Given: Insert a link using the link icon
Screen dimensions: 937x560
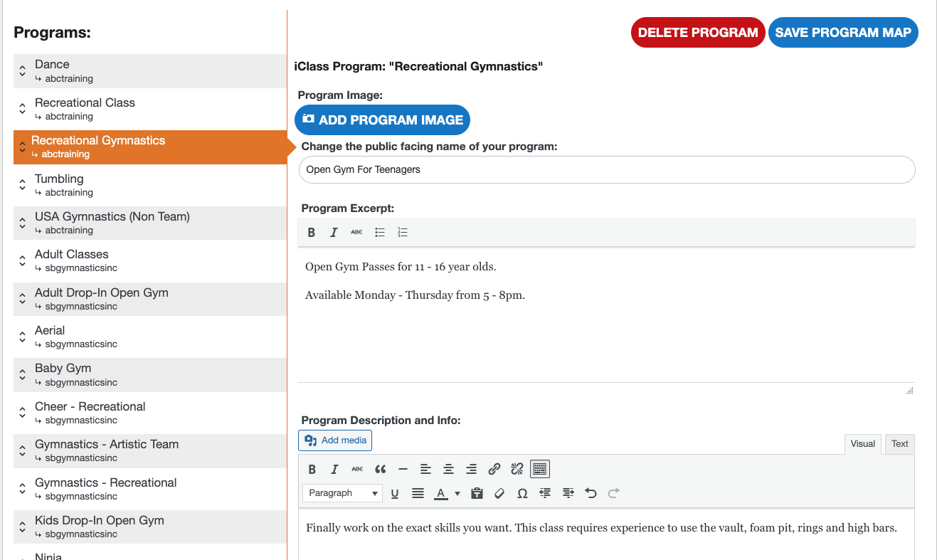Looking at the screenshot, I should click(494, 469).
